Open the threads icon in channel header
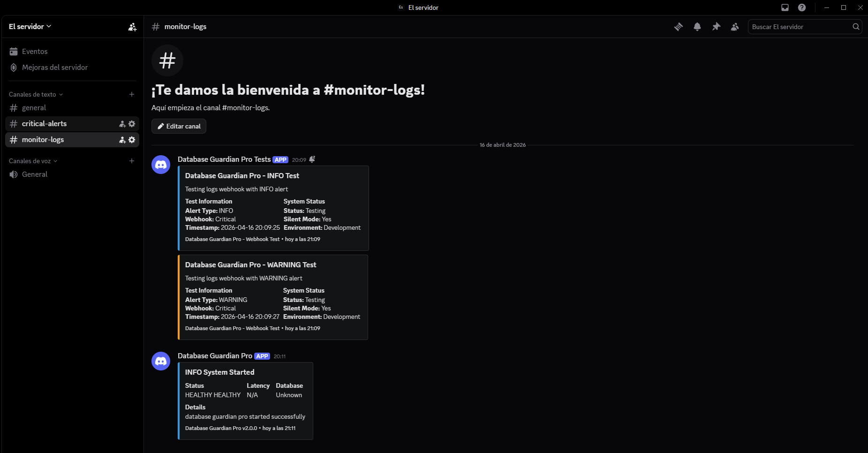The height and width of the screenshot is (453, 868). tap(679, 27)
